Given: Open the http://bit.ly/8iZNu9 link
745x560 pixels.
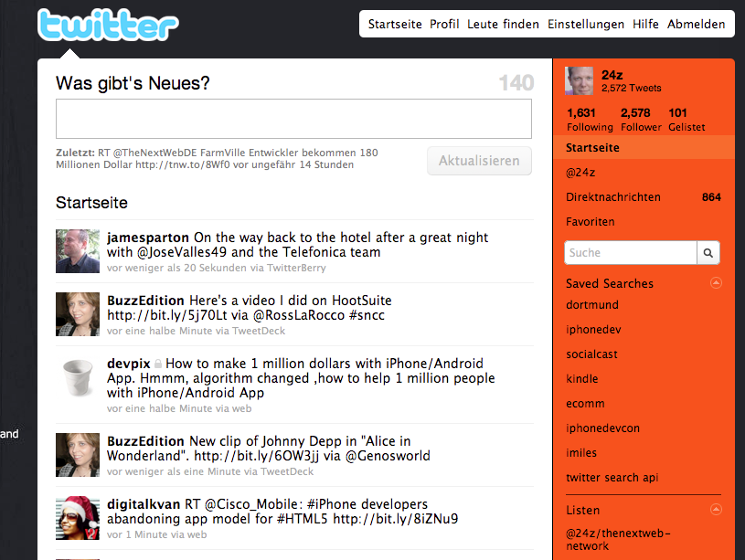Looking at the screenshot, I should point(396,519).
